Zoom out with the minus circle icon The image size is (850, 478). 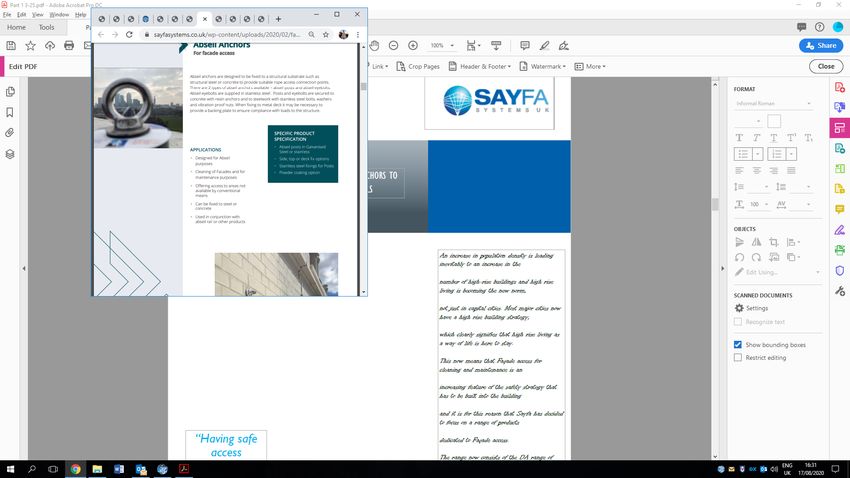pyautogui.click(x=394, y=46)
